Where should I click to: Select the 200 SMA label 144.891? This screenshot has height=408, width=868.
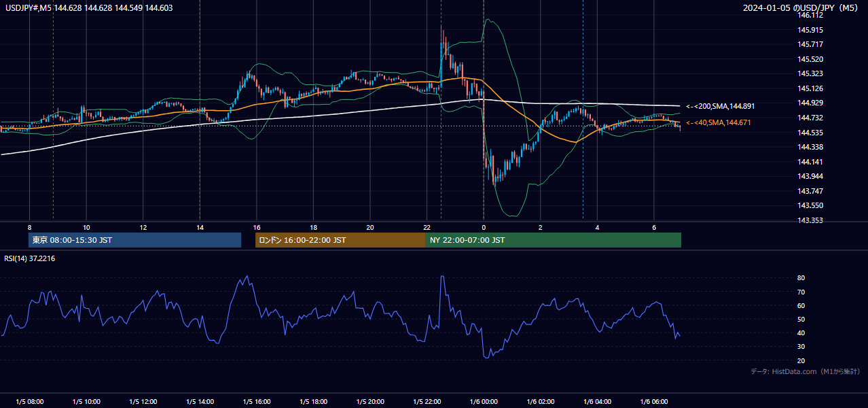[720, 107]
